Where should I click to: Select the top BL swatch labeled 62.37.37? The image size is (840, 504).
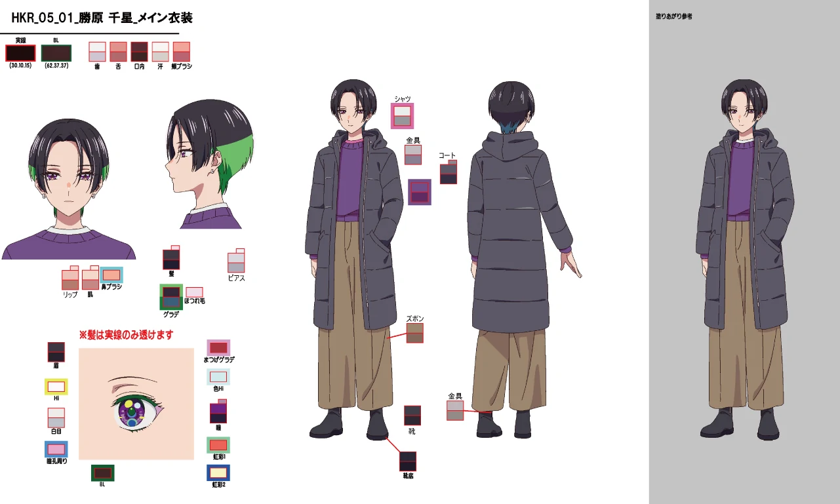pyautogui.click(x=56, y=52)
